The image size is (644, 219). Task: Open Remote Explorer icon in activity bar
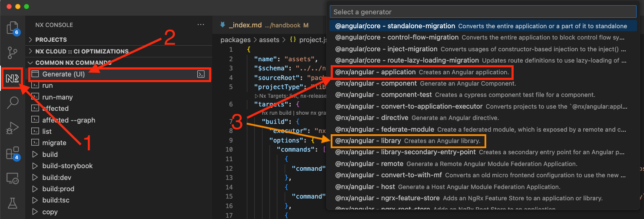[13, 178]
